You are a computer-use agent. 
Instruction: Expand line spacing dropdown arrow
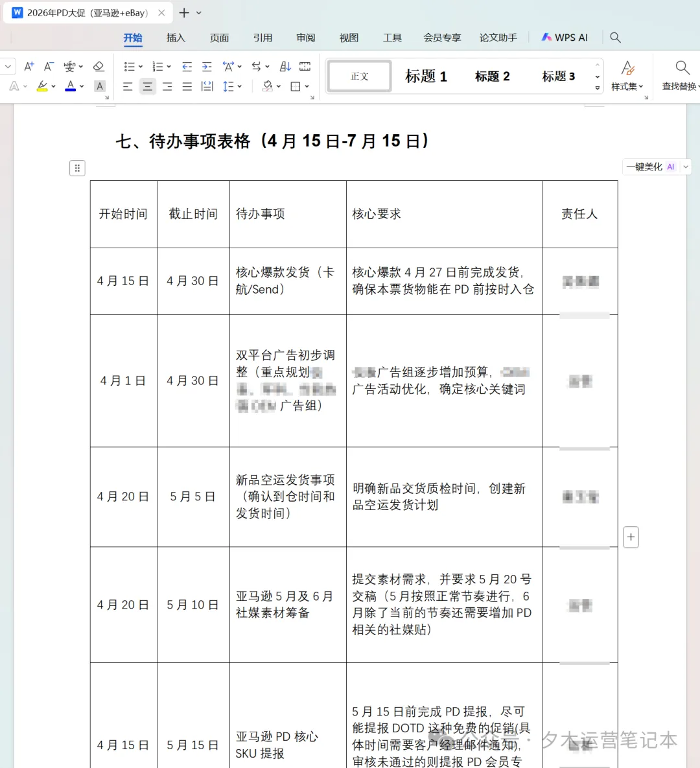pyautogui.click(x=240, y=87)
